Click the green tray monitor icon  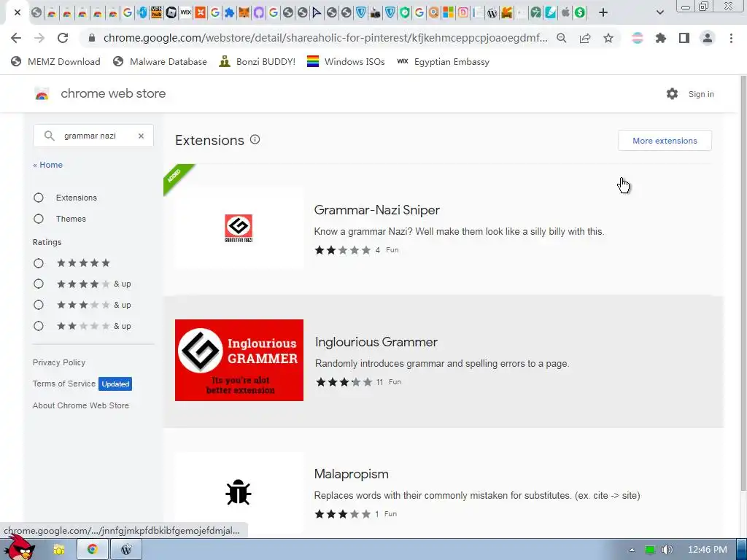tap(650, 550)
